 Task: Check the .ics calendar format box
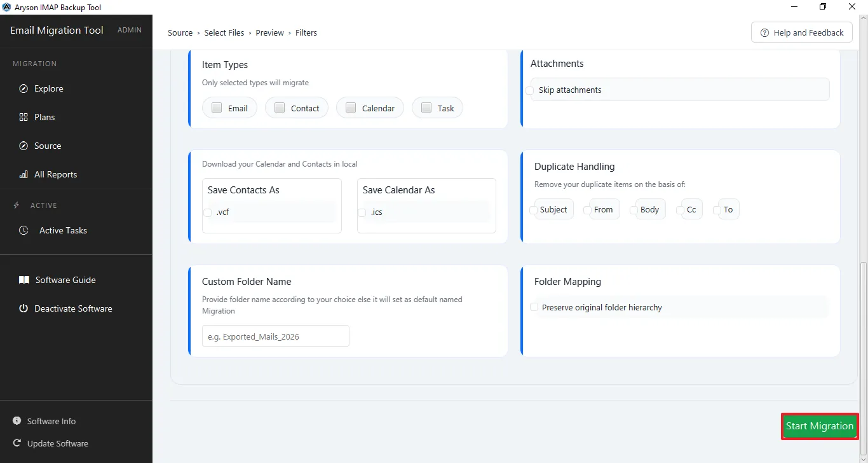click(362, 212)
